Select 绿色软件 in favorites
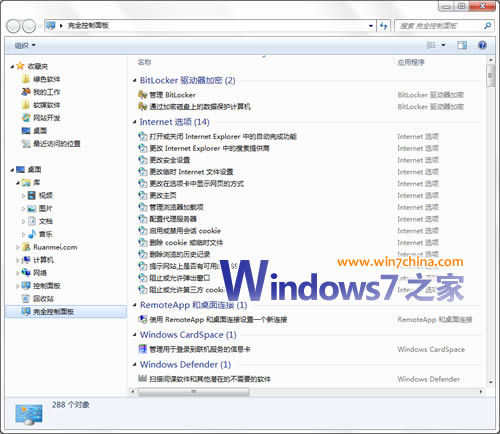This screenshot has width=500, height=434. pos(46,79)
